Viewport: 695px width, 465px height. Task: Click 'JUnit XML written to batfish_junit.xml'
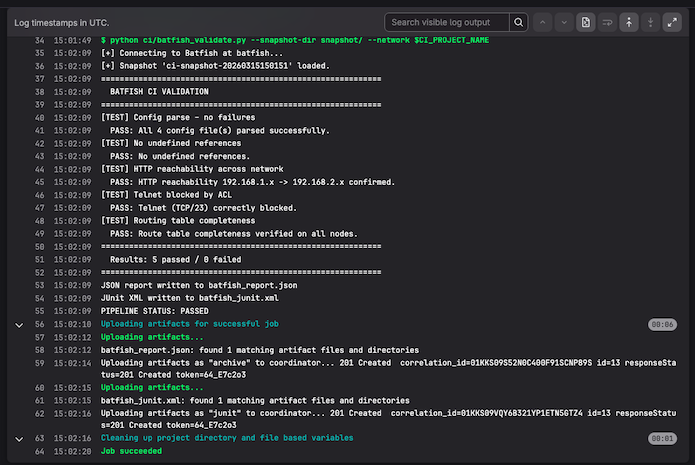190,298
